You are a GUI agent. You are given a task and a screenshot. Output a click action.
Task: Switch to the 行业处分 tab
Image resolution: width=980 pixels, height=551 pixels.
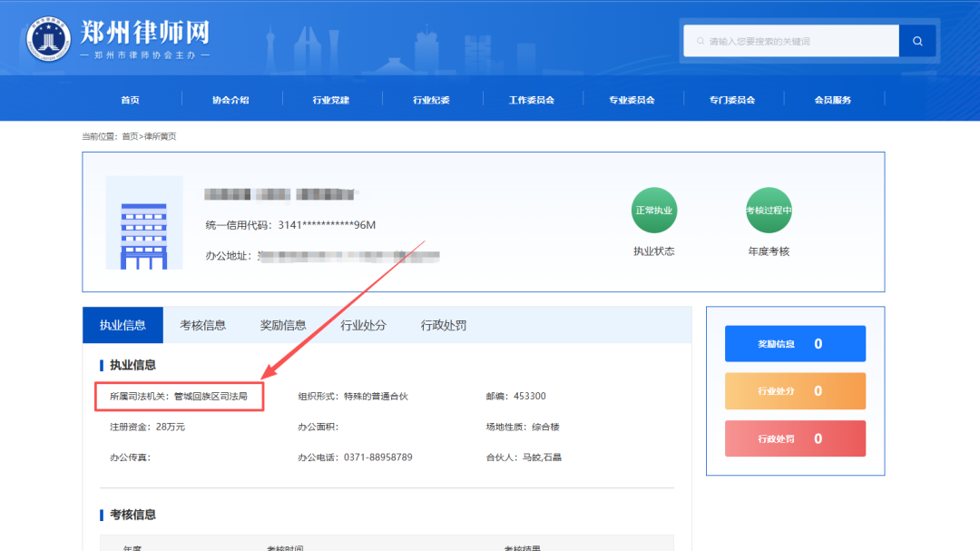click(x=363, y=325)
